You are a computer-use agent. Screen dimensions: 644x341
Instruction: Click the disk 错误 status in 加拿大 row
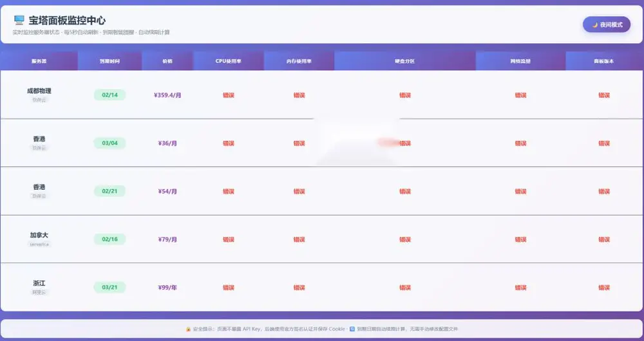point(405,239)
